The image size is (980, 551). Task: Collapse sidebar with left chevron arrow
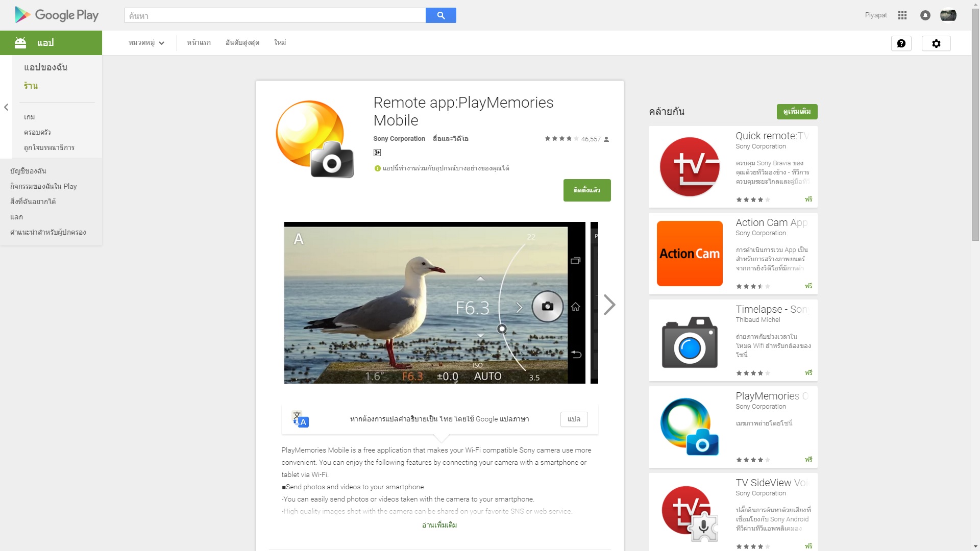(6, 107)
